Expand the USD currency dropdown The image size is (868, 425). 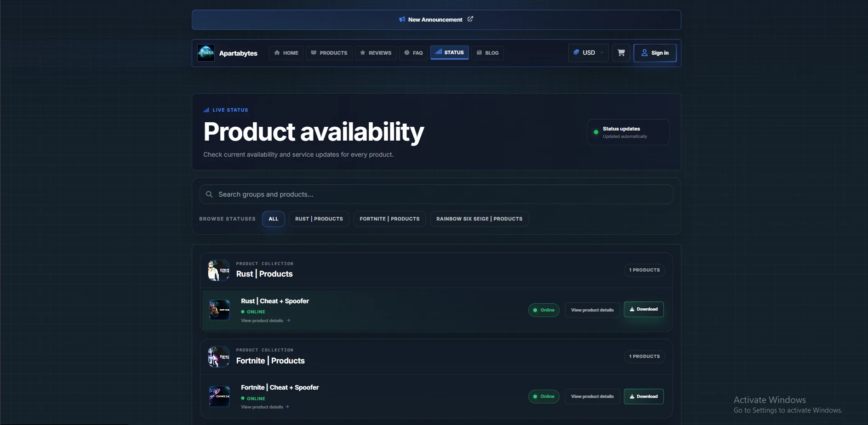tap(588, 53)
